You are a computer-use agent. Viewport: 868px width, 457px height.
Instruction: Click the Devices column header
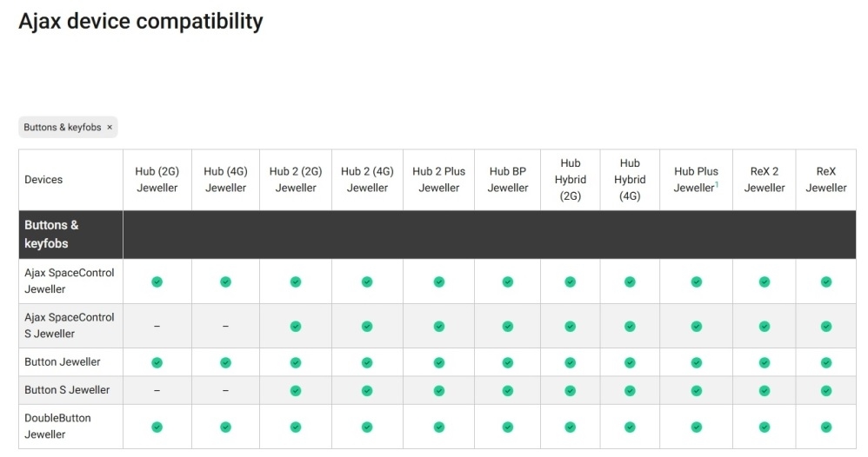pos(43,180)
